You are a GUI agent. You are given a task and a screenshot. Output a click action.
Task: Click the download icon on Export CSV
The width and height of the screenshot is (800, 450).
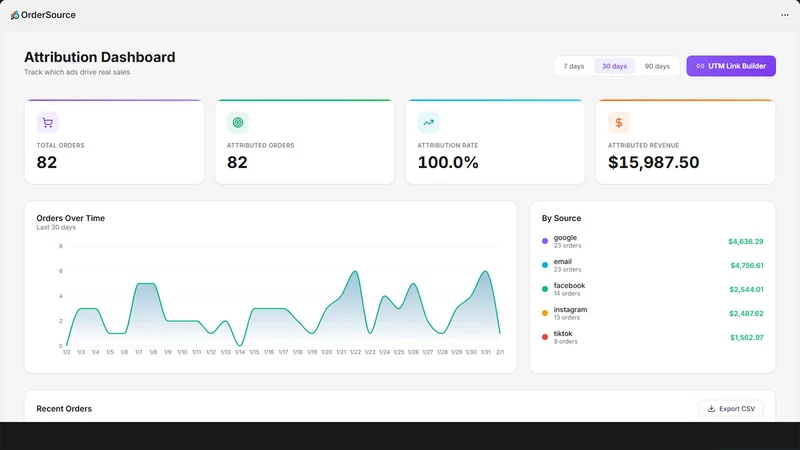(x=711, y=409)
